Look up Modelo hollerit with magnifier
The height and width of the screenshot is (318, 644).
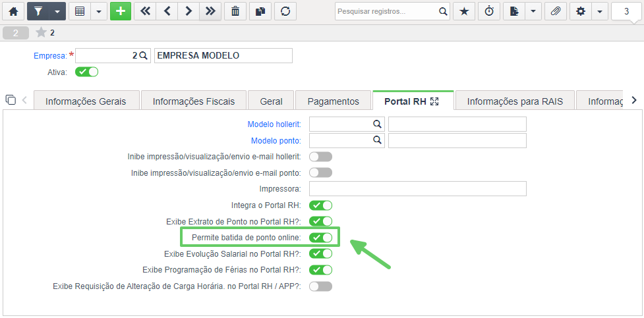(x=377, y=124)
